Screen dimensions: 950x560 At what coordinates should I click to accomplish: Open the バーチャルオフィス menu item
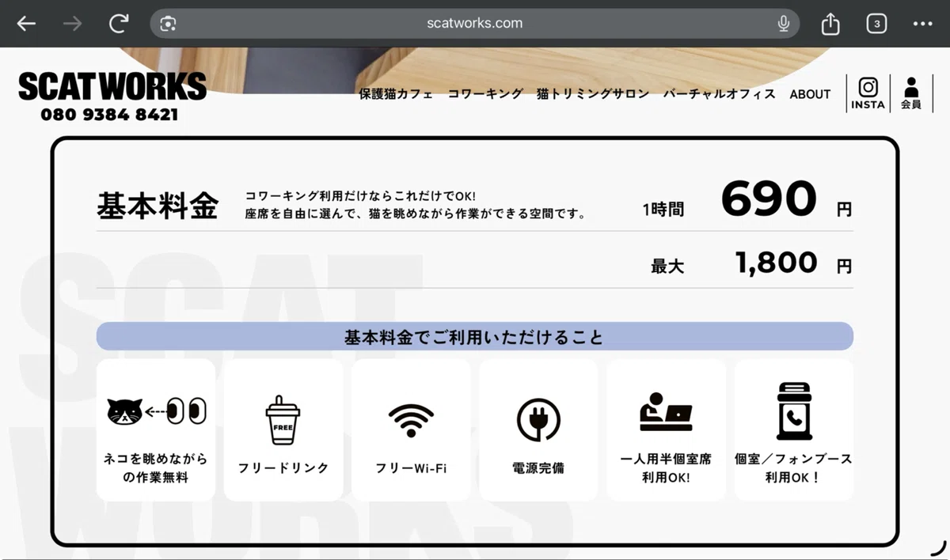coord(720,93)
